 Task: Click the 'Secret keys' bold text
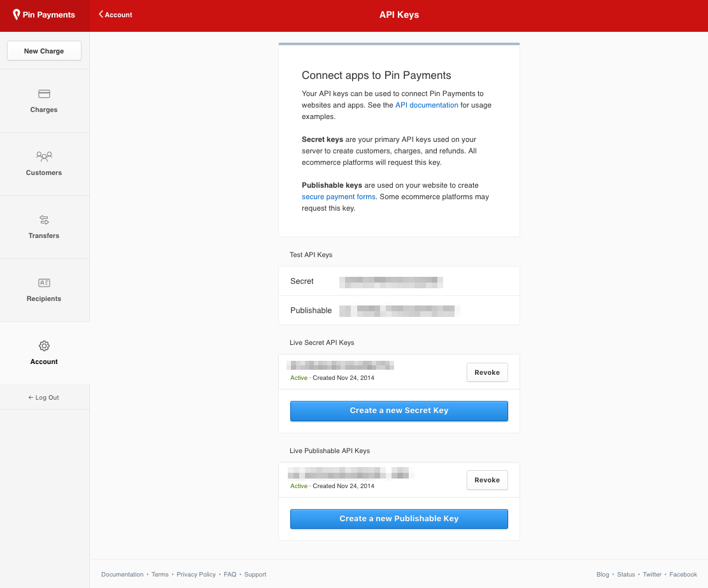click(x=322, y=139)
